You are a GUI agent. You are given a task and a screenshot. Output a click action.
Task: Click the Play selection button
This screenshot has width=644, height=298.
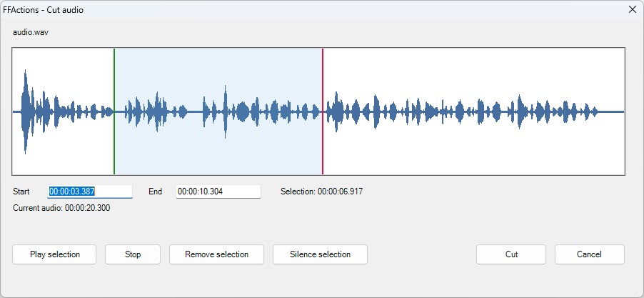54,254
